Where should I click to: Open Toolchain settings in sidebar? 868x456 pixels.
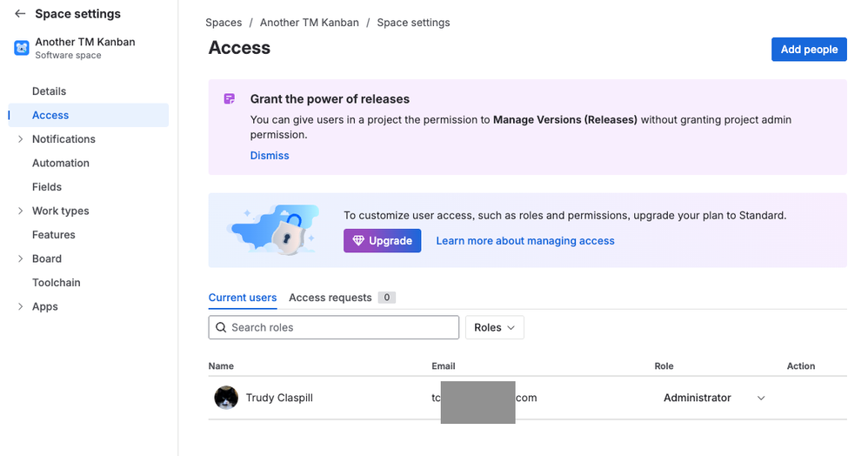57,283
